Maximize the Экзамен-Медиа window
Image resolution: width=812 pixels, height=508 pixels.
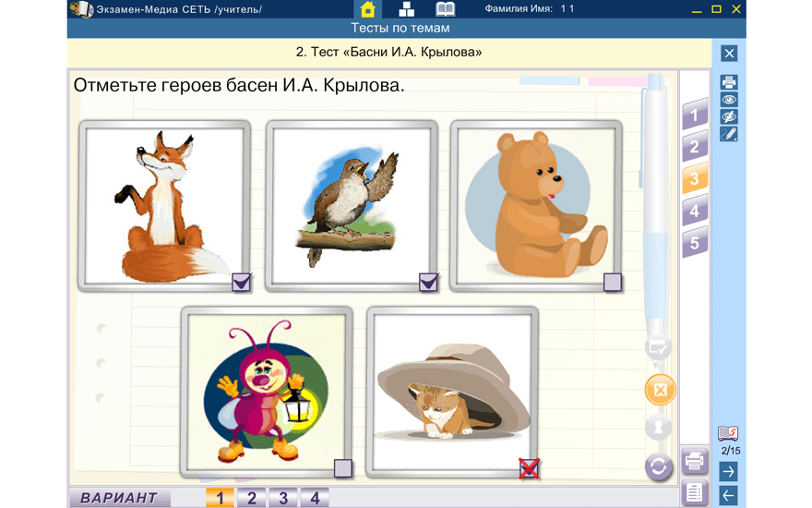click(716, 9)
